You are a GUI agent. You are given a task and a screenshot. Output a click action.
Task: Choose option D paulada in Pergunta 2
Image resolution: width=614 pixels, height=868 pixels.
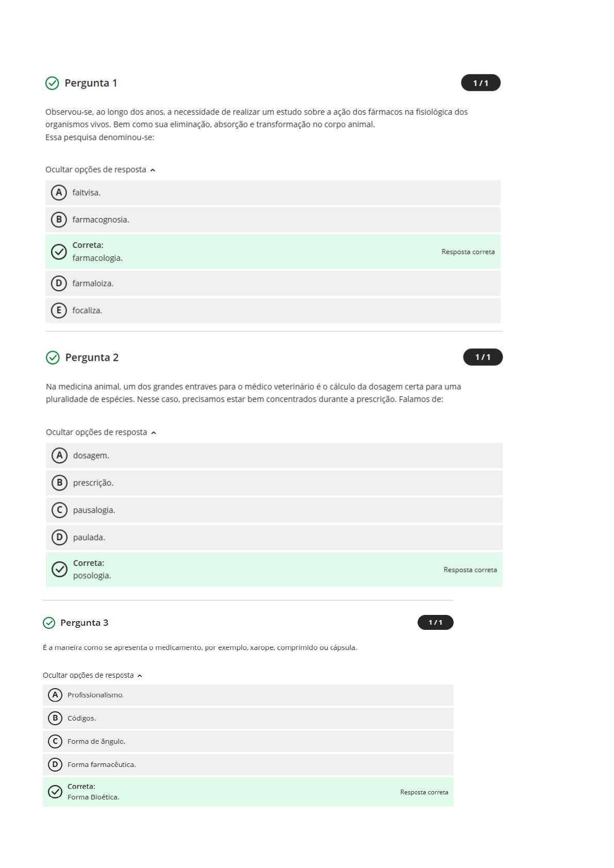(x=274, y=538)
